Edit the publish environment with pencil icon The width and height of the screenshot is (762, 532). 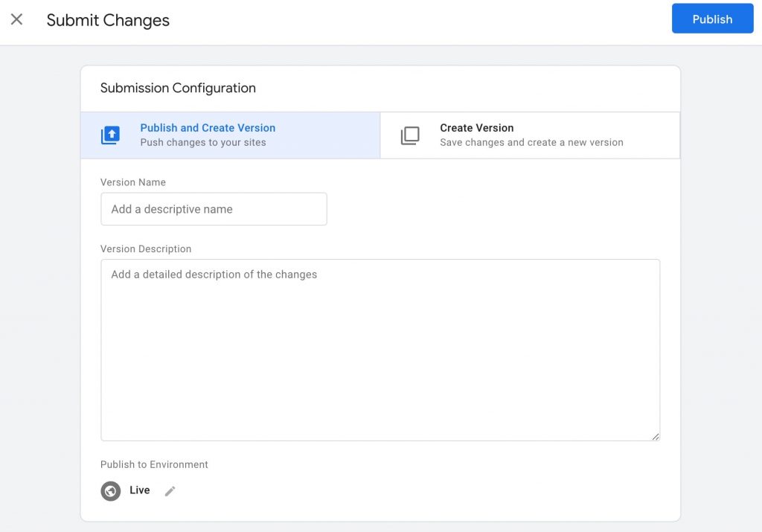[x=170, y=491]
